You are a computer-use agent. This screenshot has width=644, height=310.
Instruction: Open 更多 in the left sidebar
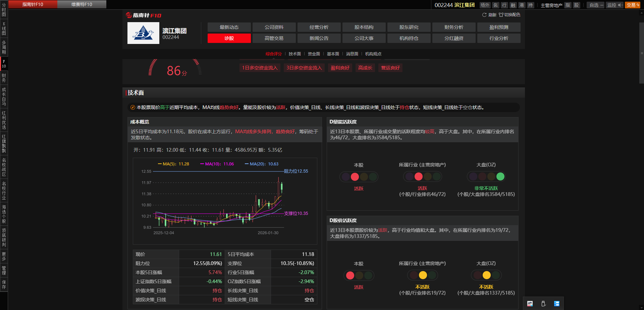pos(4,256)
